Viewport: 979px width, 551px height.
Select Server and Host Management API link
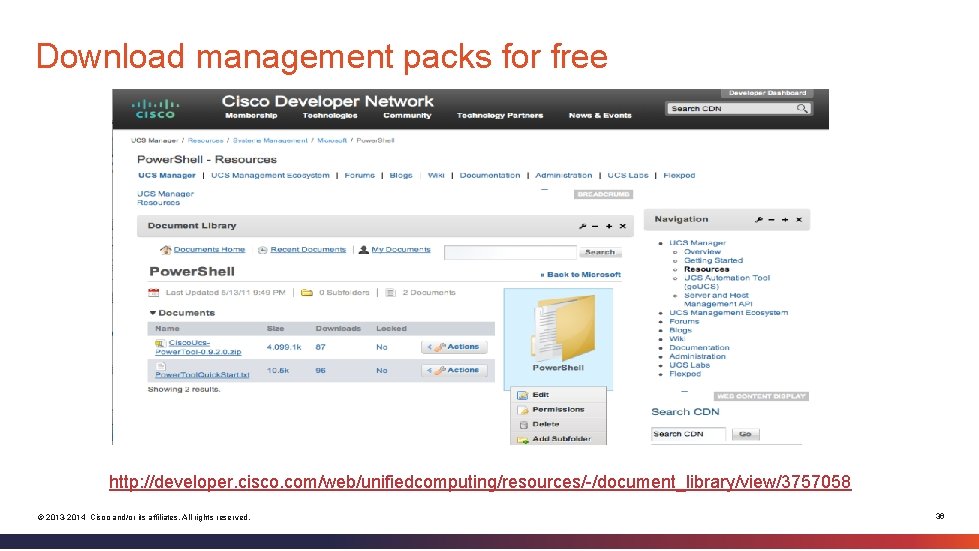[718, 300]
